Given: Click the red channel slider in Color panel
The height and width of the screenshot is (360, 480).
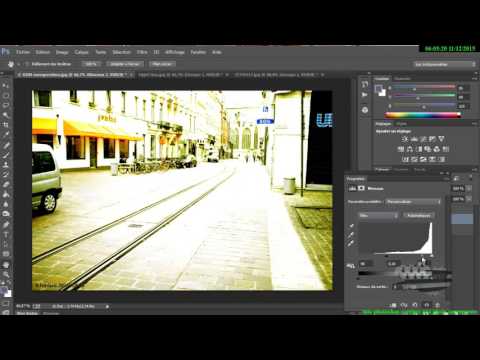Looking at the screenshot, I should click(x=423, y=88).
